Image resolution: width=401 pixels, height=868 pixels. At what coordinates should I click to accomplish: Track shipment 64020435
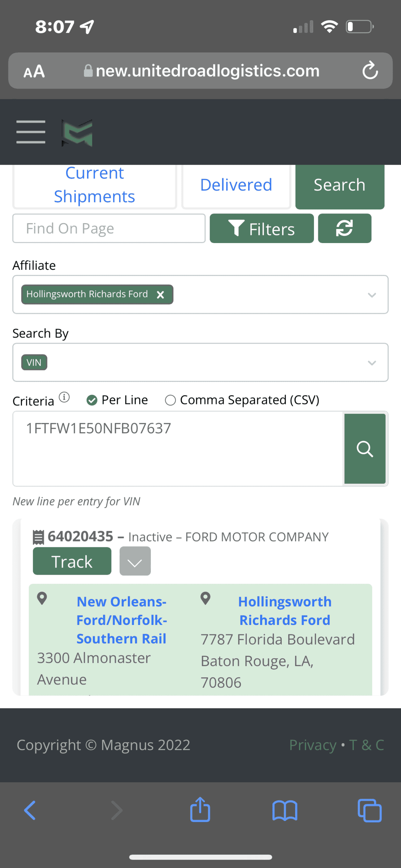(x=72, y=561)
